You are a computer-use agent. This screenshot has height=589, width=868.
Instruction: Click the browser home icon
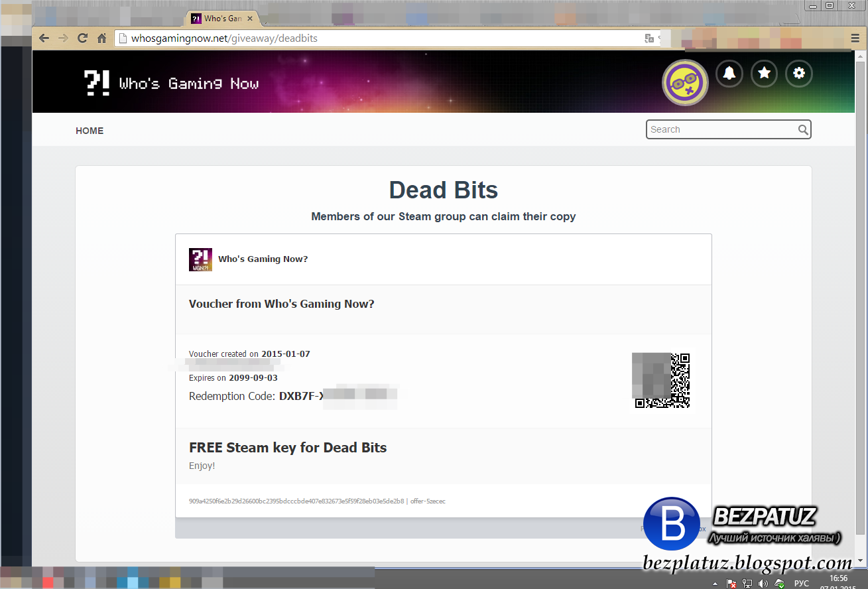[101, 38]
